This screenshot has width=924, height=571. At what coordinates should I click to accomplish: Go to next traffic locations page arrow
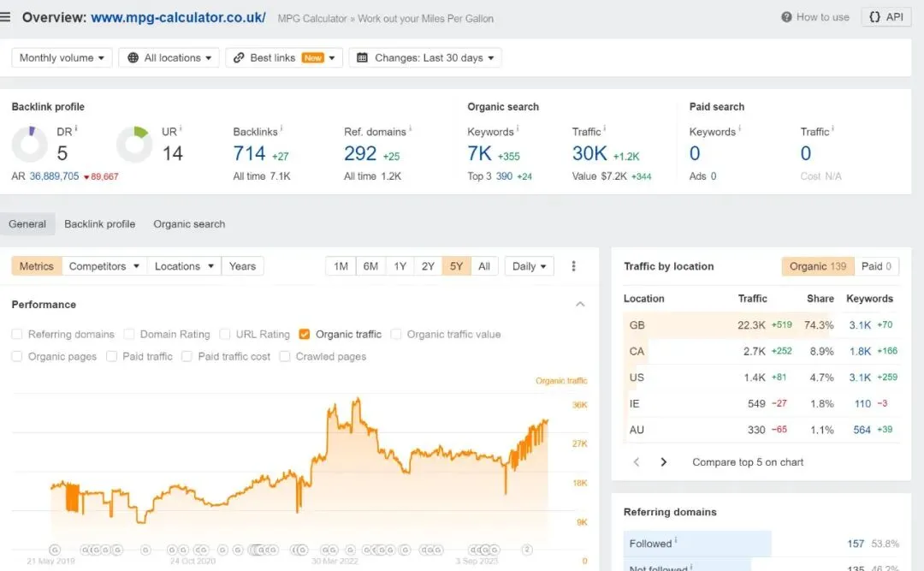point(664,462)
